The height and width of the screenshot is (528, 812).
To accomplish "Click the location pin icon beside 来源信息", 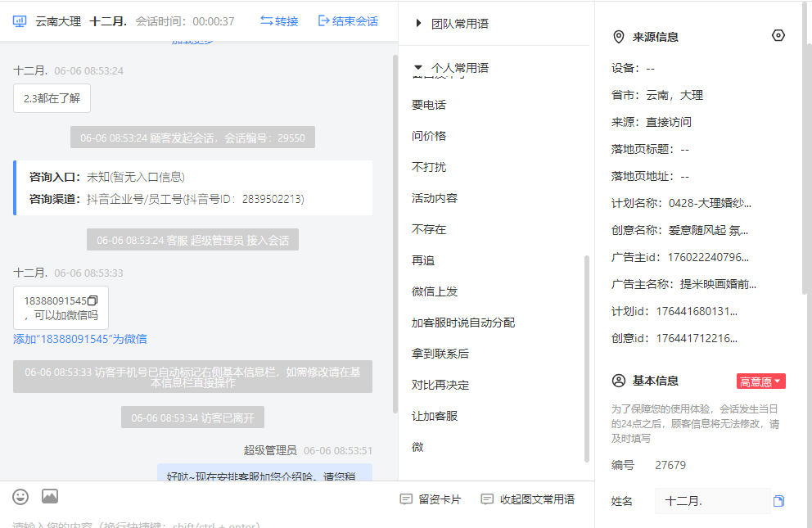I will (x=618, y=37).
